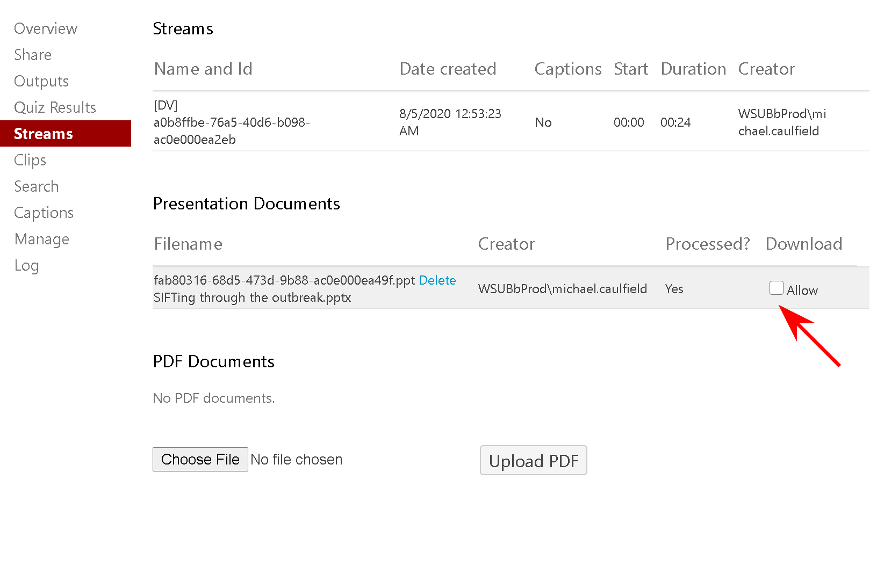The height and width of the screenshot is (588, 884).
Task: Click the Date created column header
Action: click(x=448, y=69)
